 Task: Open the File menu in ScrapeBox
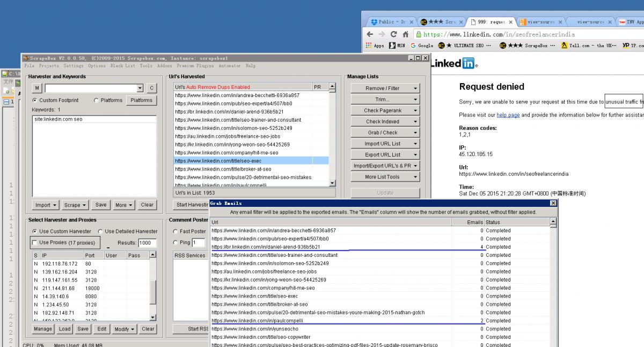(x=29, y=65)
